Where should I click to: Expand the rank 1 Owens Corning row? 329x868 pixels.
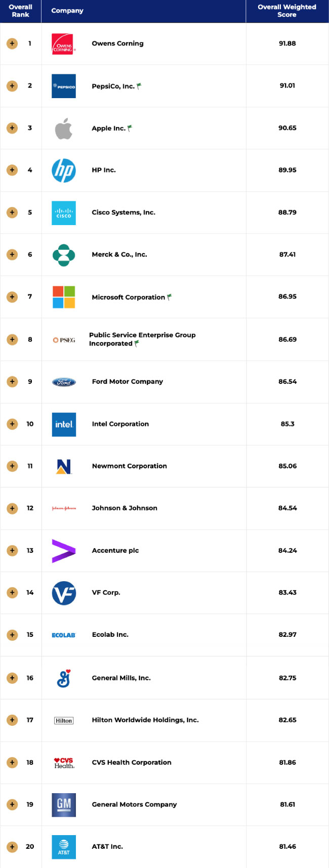tap(12, 44)
